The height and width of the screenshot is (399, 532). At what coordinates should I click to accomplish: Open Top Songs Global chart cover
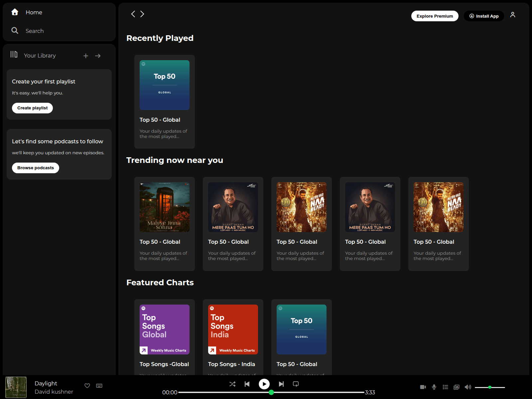click(x=165, y=330)
